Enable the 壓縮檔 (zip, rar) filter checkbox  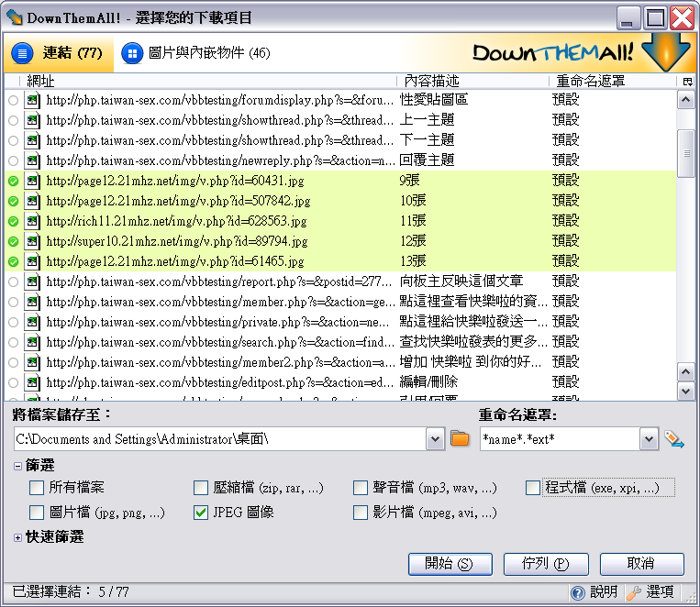[201, 488]
